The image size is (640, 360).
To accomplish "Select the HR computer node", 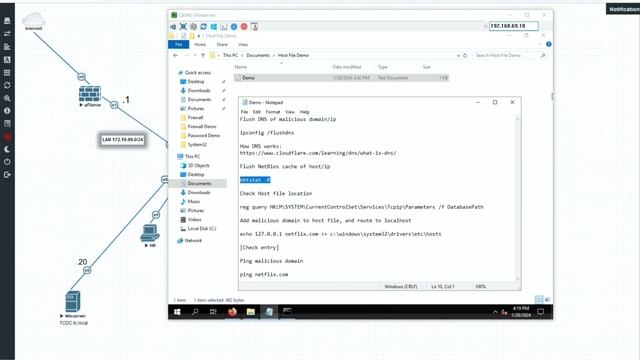I will [150, 233].
